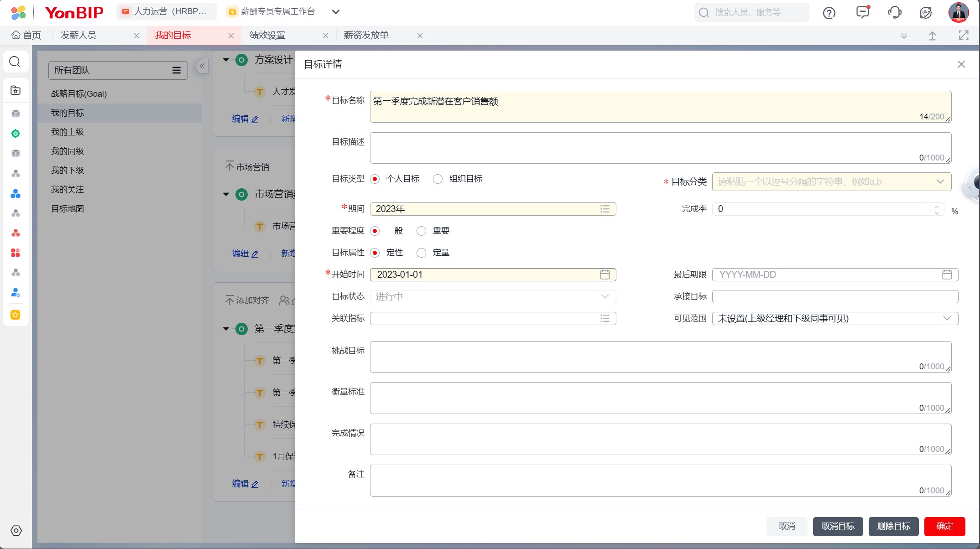Click the 确定 button

(x=945, y=526)
